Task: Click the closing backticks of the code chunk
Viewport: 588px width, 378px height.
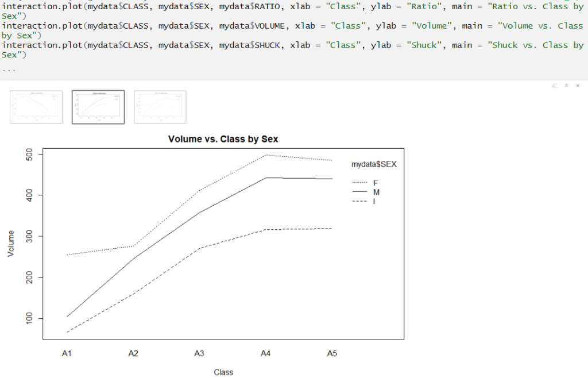Action: [x=9, y=70]
